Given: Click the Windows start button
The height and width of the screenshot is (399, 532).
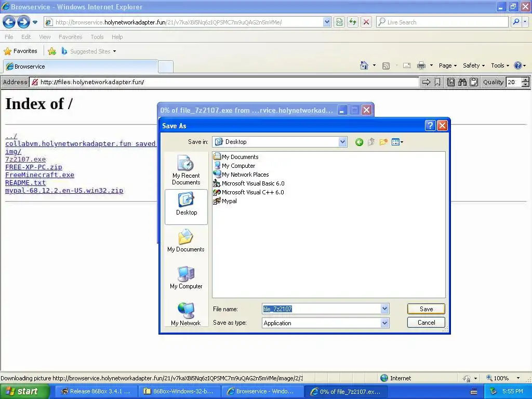Looking at the screenshot, I should point(24,392).
